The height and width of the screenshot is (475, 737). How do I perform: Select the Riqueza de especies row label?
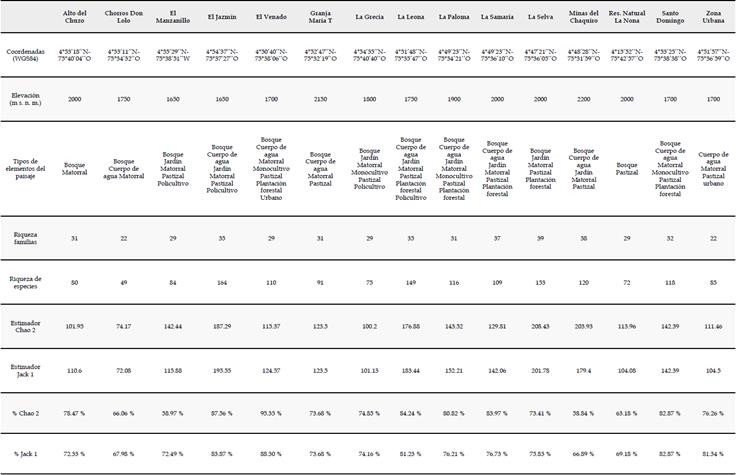(x=27, y=283)
